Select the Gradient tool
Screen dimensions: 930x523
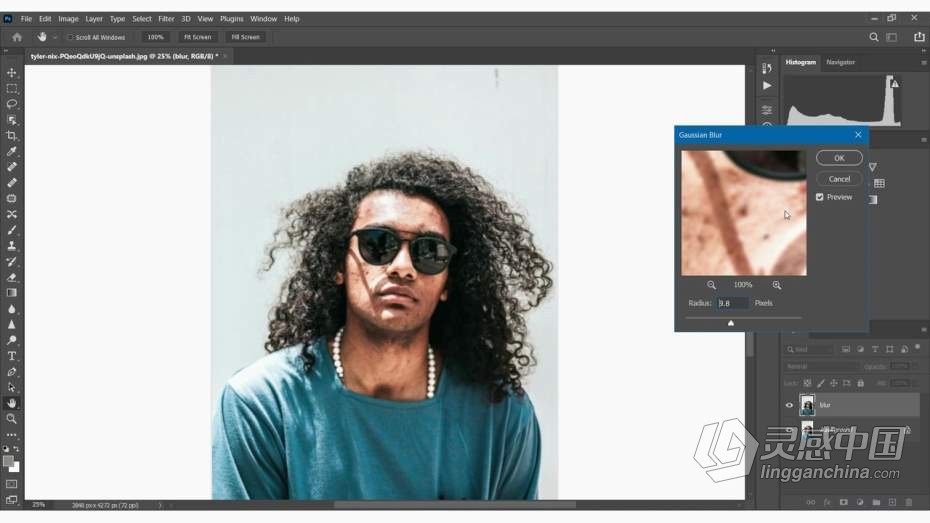11,293
